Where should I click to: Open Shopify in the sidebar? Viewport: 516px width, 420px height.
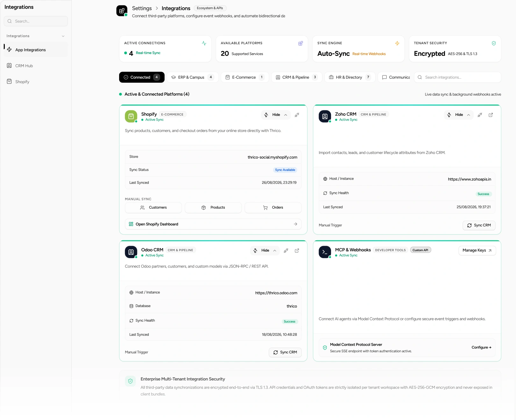36,82
